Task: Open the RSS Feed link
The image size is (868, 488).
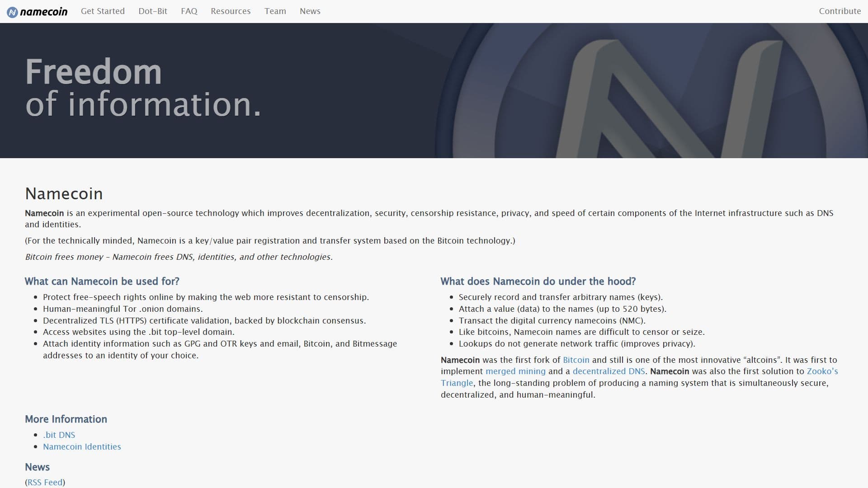Action: 45,483
